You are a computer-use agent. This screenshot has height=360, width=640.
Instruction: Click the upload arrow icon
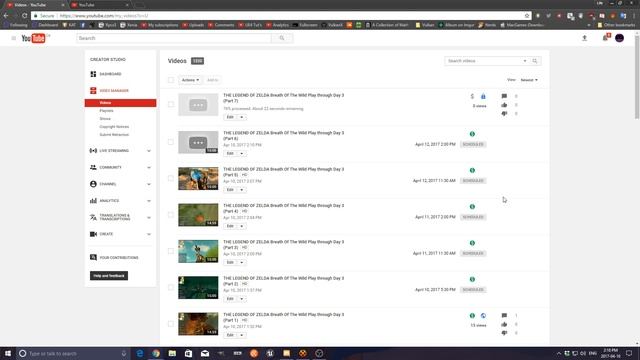(x=584, y=38)
